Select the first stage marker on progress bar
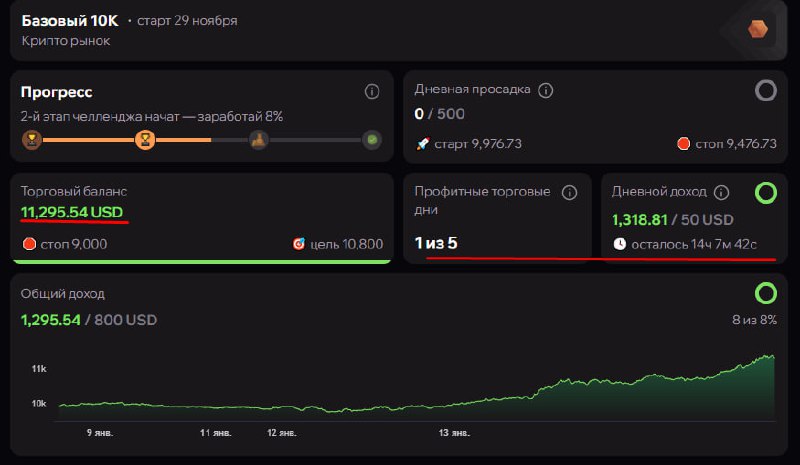 32,141
